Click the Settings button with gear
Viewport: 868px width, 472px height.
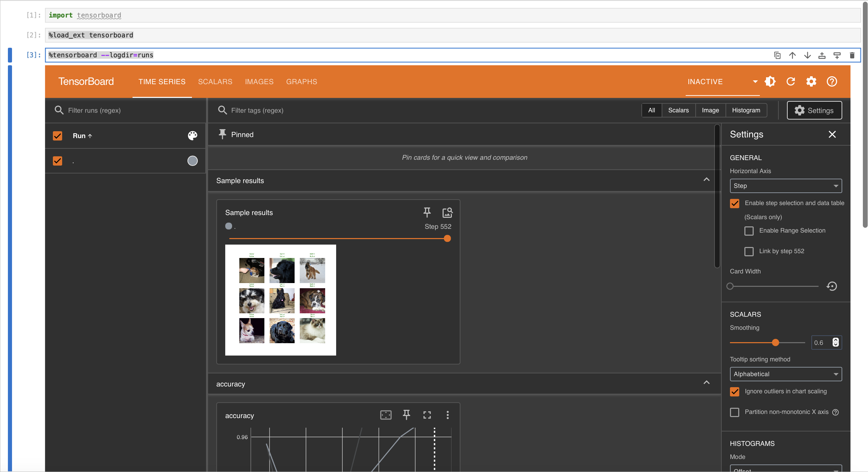pyautogui.click(x=814, y=110)
